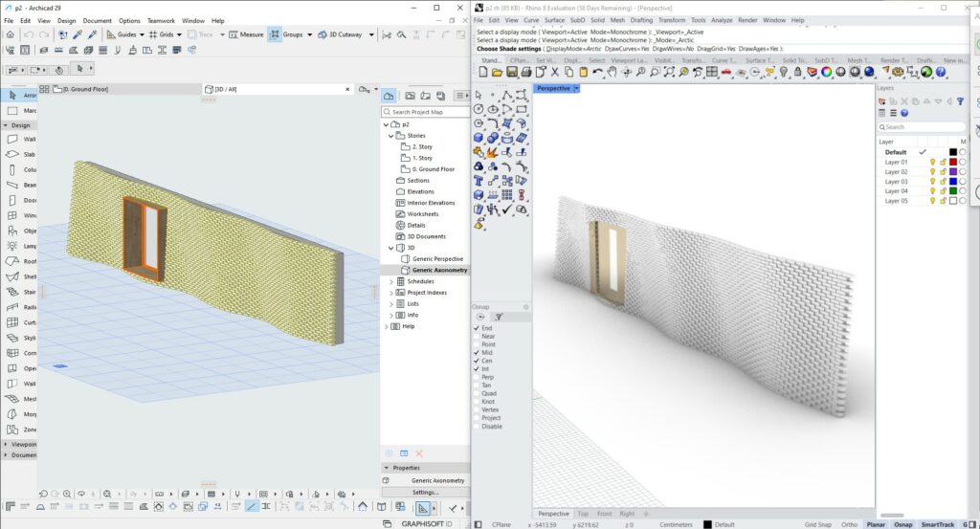
Task: Enable the Quad osnap checkbox
Action: (478, 393)
